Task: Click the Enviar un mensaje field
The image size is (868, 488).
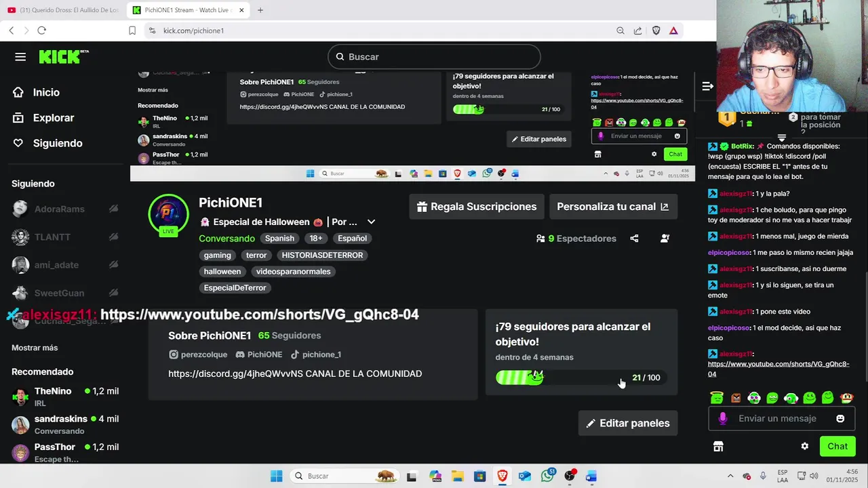Action: (x=782, y=418)
